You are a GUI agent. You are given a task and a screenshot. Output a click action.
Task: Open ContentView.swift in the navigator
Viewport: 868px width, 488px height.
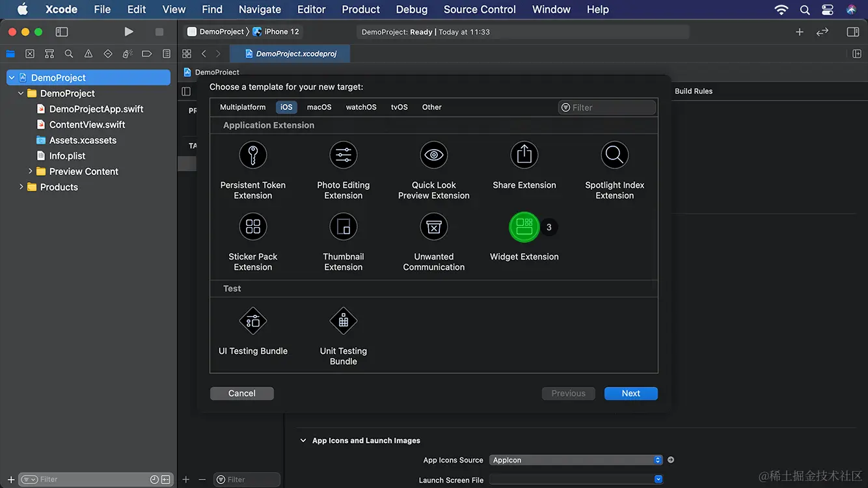[x=87, y=124]
